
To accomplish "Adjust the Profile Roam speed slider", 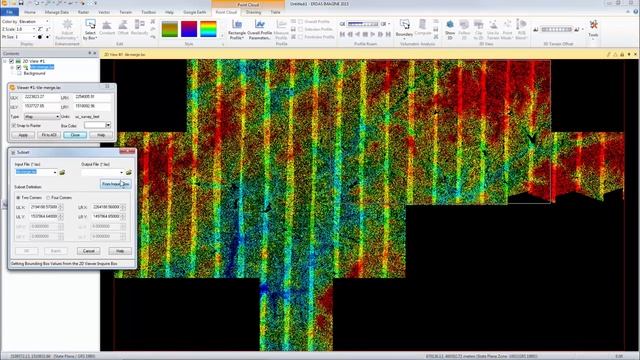I will (x=363, y=24).
